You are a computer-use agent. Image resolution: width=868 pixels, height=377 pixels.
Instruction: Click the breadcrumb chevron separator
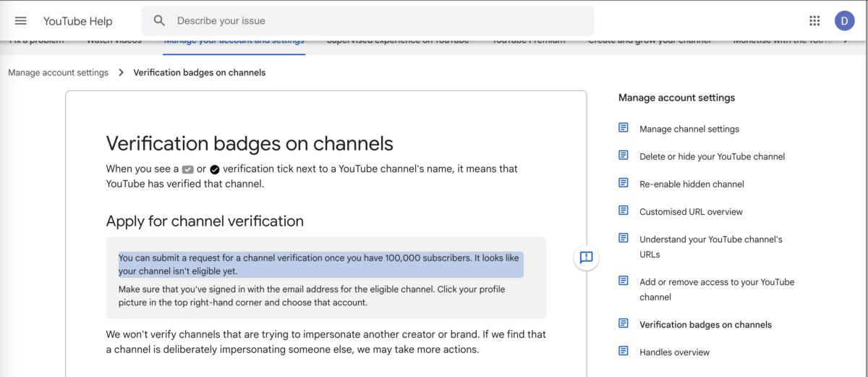(121, 72)
